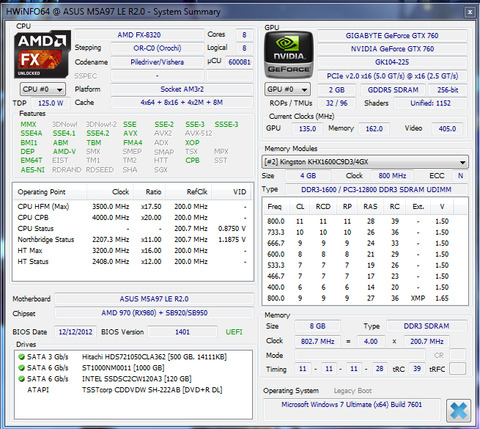
Task: Click the FMA4 feature flag
Action: tap(132, 143)
